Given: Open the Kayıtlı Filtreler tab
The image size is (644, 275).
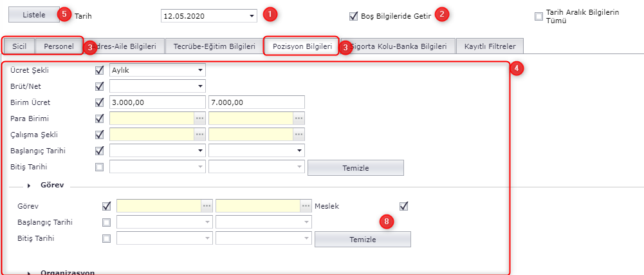Looking at the screenshot, I should click(490, 46).
